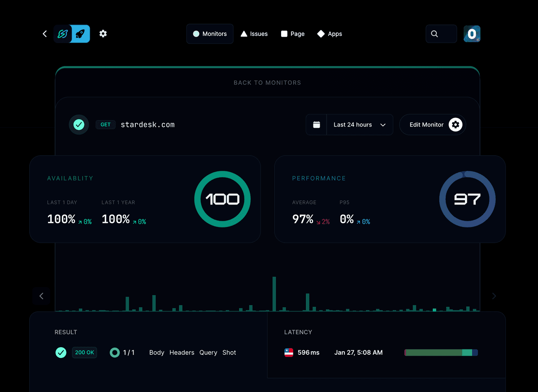This screenshot has width=538, height=392.
Task: Toggle the green result checkmark in Result section
Action: point(61,353)
